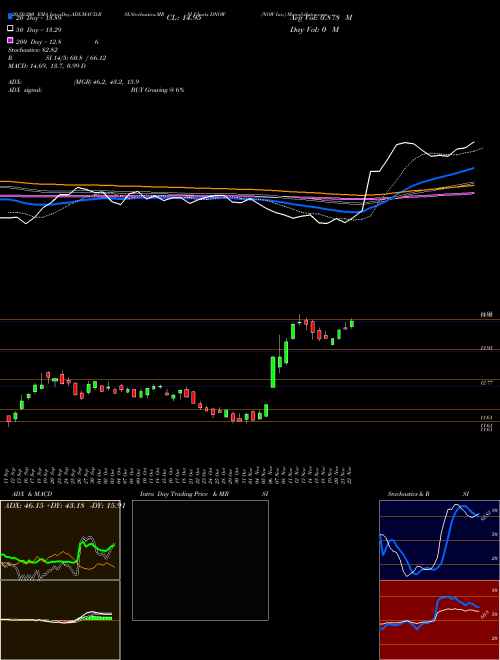The width and height of the screenshot is (500, 660).
Task: Click the last green candlestick on the chart
Action: [352, 323]
